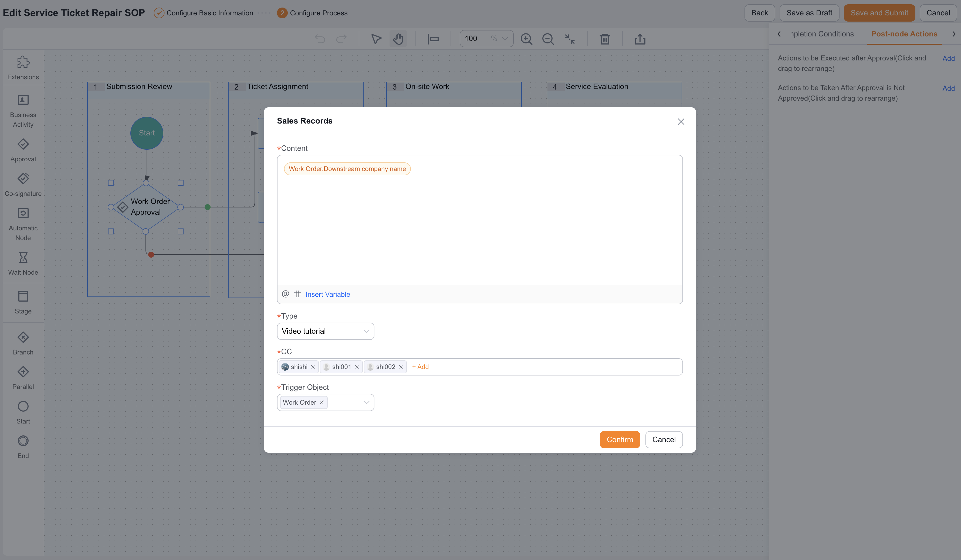
Task: Open the Type dropdown showing Video tutorial
Action: point(325,331)
